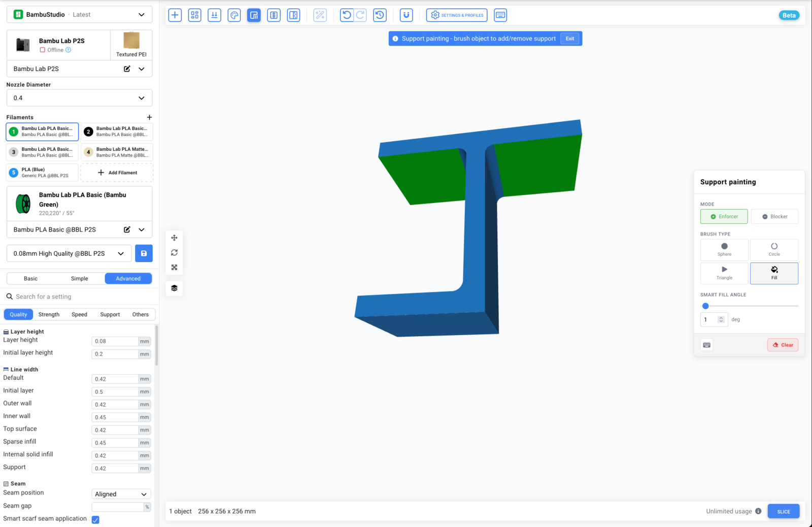
Task: Choose the Sphere brush type
Action: click(x=724, y=250)
